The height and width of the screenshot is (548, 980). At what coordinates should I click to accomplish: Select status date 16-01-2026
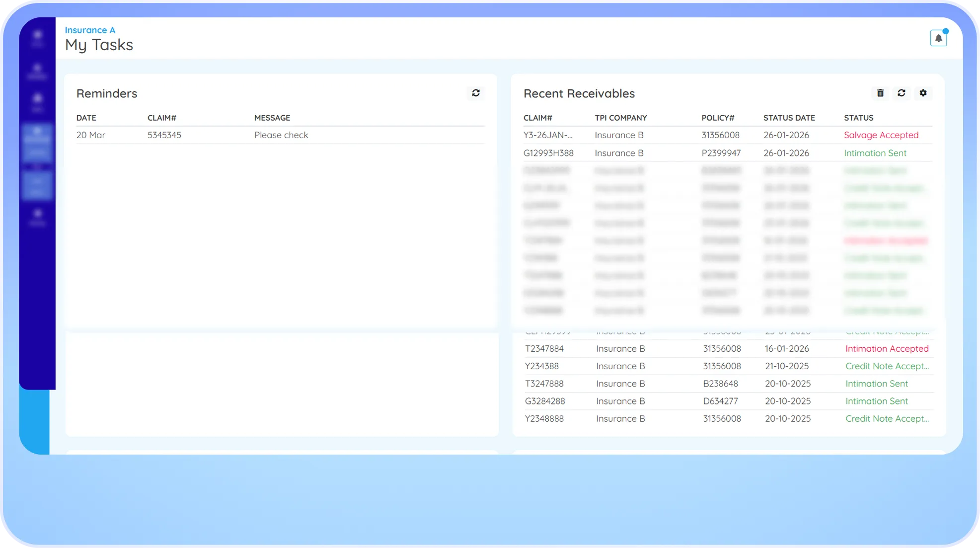point(787,349)
